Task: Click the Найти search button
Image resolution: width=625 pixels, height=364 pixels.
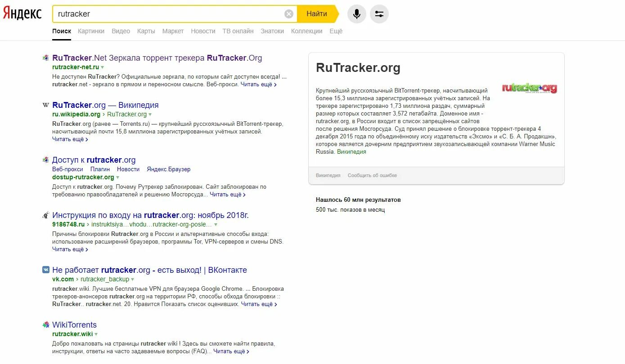Action: tap(317, 14)
